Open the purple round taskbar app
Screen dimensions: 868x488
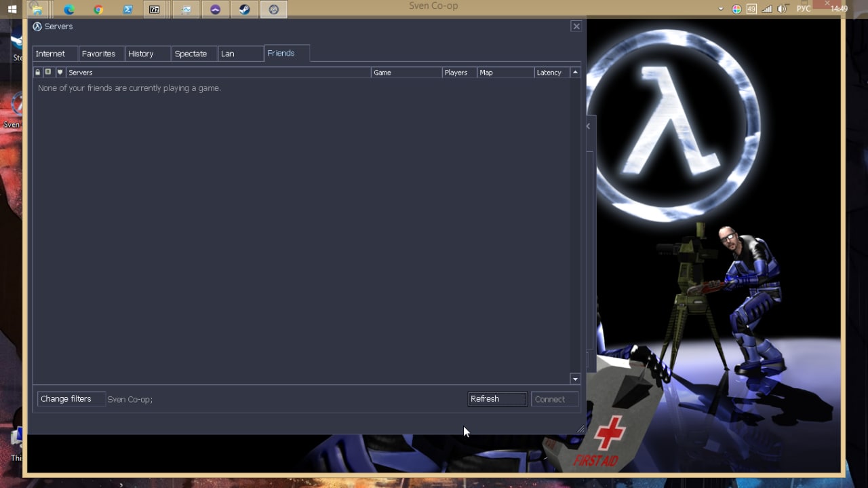[x=215, y=10]
